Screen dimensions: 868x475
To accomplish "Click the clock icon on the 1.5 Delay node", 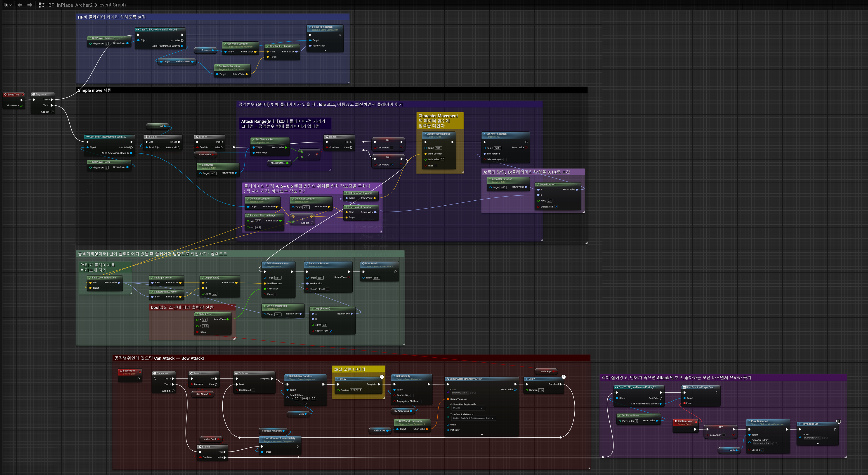I will click(x=563, y=377).
